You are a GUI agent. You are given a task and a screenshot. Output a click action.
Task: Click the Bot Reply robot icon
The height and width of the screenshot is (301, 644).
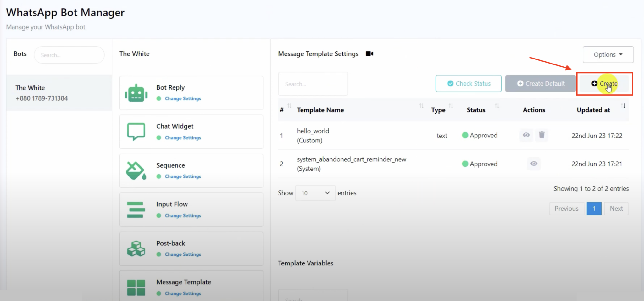point(136,93)
